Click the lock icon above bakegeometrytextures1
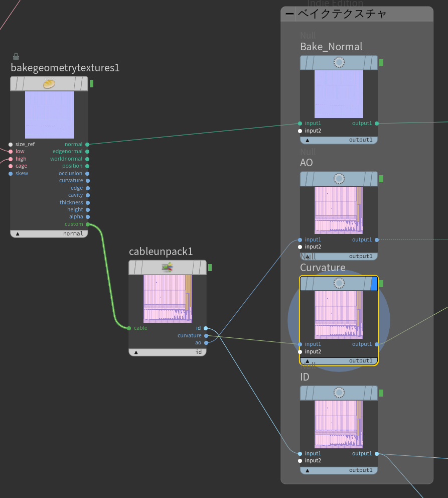The width and height of the screenshot is (448, 498). 16,56
